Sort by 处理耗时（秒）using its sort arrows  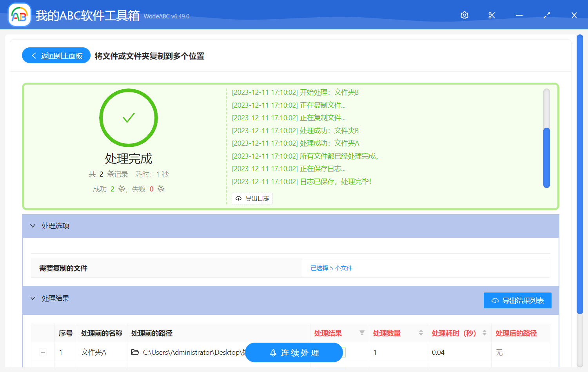coord(484,333)
